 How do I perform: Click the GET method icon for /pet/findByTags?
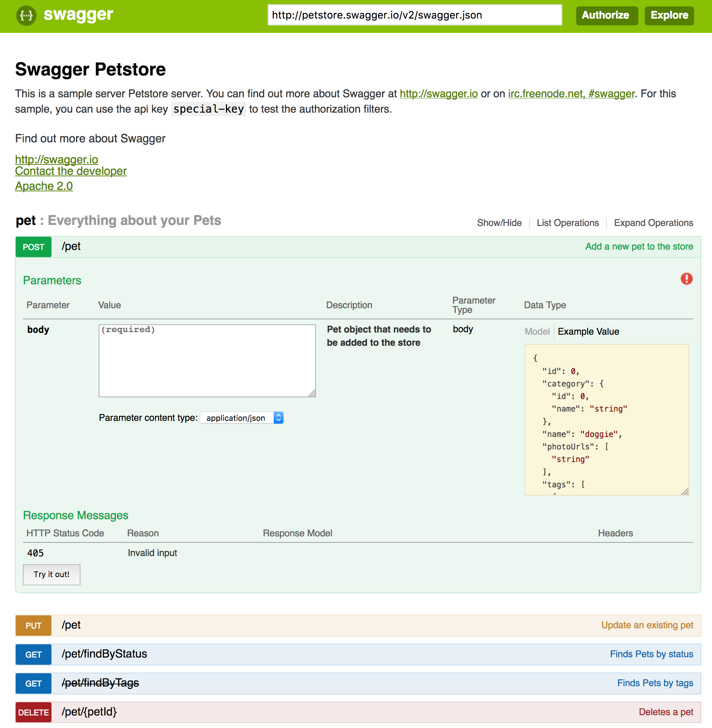pyautogui.click(x=34, y=683)
